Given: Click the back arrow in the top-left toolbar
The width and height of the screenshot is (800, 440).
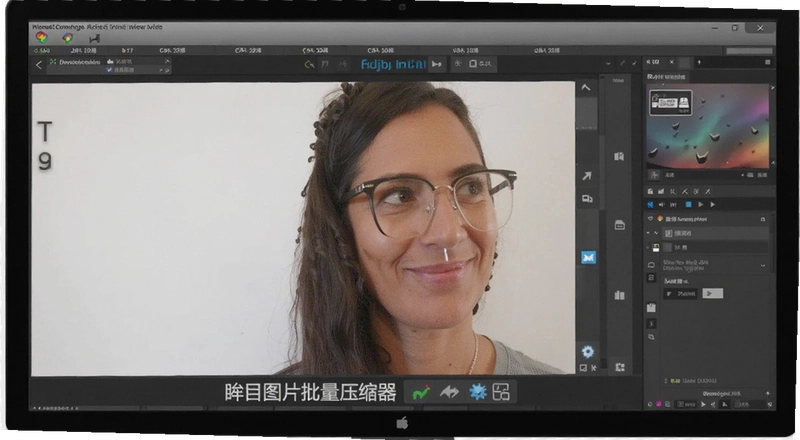Looking at the screenshot, I should click(x=39, y=65).
